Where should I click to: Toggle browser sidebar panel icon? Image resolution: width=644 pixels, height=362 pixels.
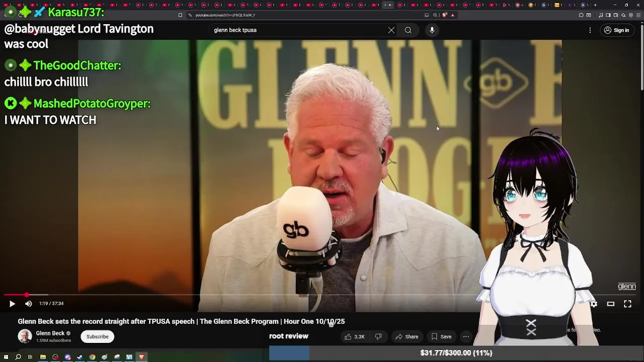click(x=608, y=15)
